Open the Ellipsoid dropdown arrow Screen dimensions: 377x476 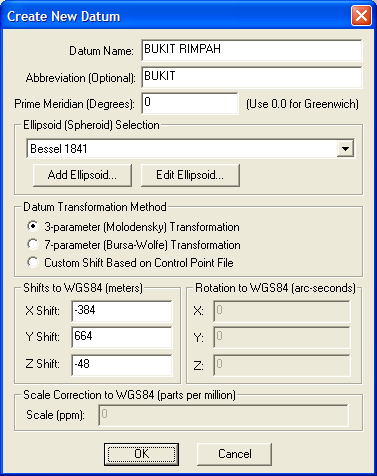345,149
